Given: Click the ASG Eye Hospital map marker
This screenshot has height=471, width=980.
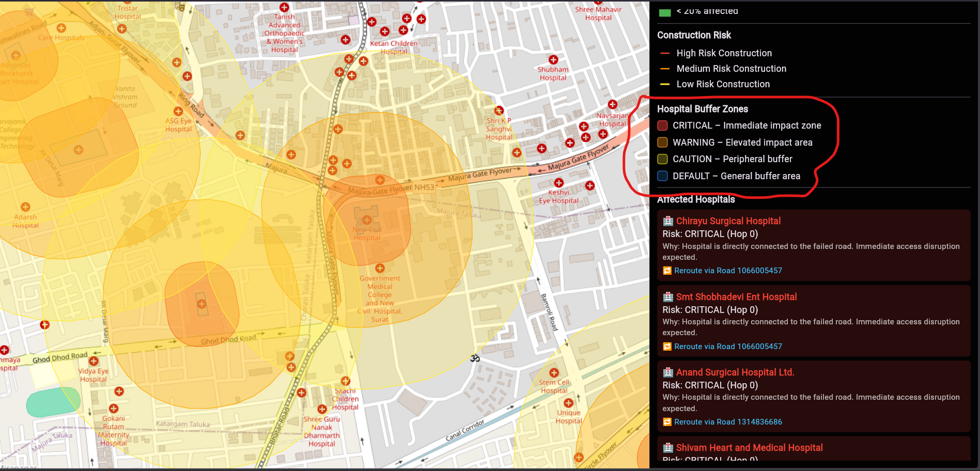Looking at the screenshot, I should coord(178,111).
